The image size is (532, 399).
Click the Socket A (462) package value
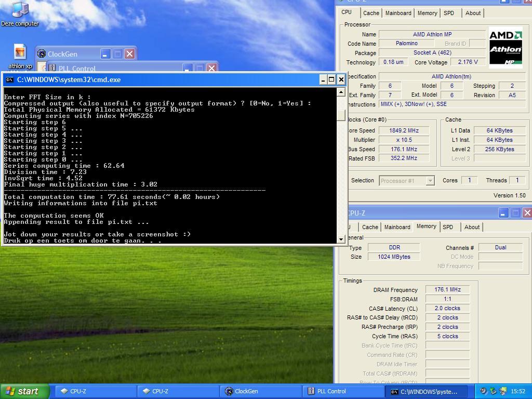pos(432,52)
